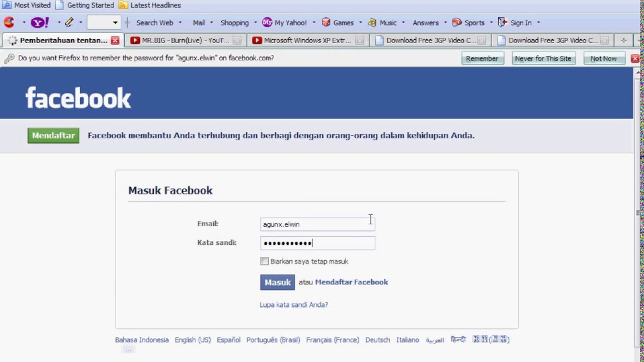644x362 pixels.
Task: Check Biarkan saya tetap masuk checkbox
Action: tap(264, 261)
